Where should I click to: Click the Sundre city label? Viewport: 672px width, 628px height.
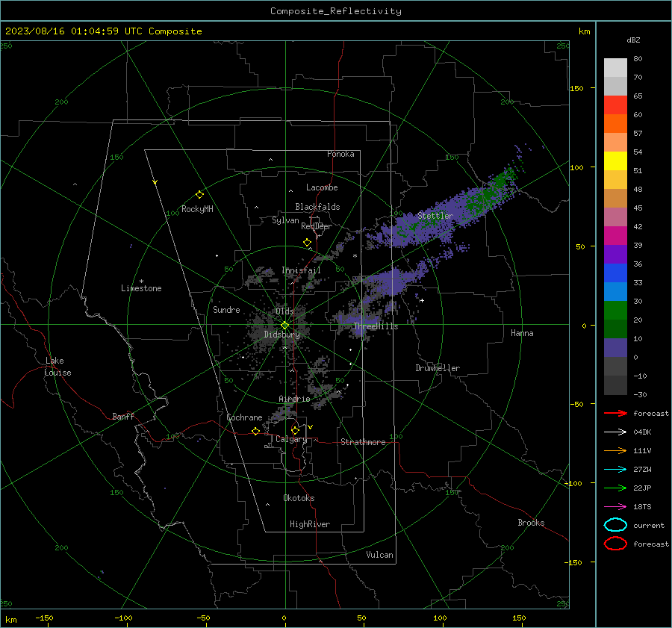point(226,309)
